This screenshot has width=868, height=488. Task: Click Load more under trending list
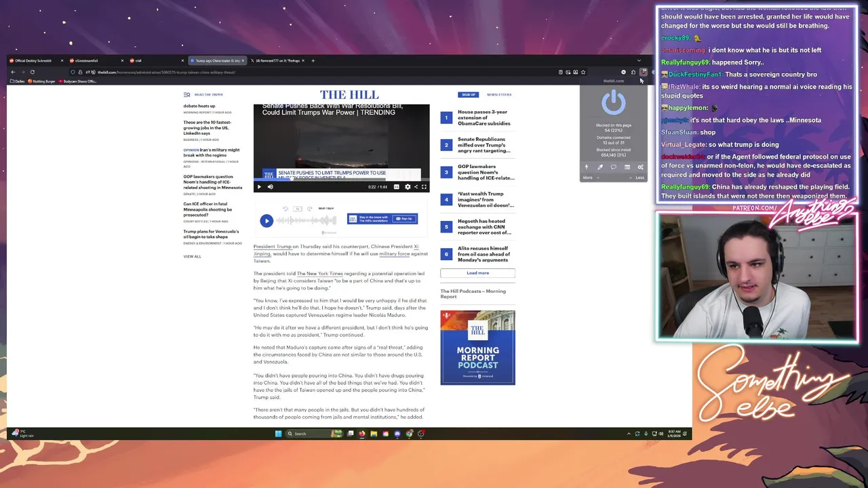[477, 272]
